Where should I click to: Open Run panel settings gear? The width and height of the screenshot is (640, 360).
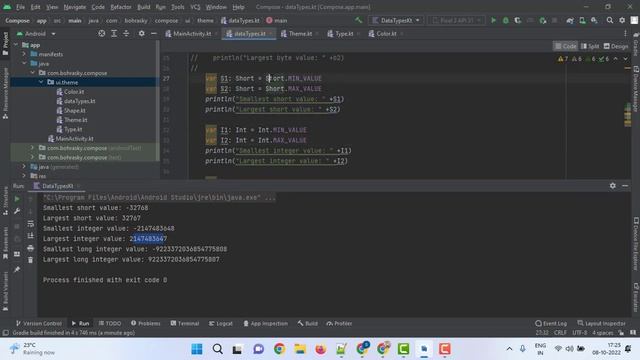tap(613, 186)
